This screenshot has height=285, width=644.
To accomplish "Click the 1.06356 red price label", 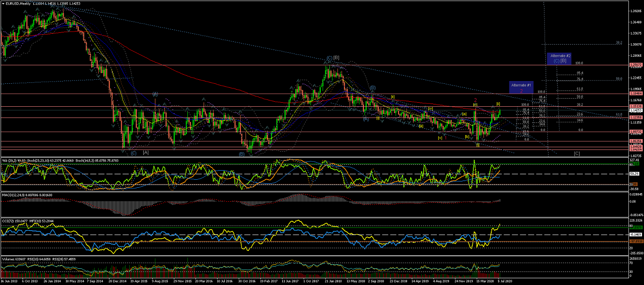I will tap(635, 141).
